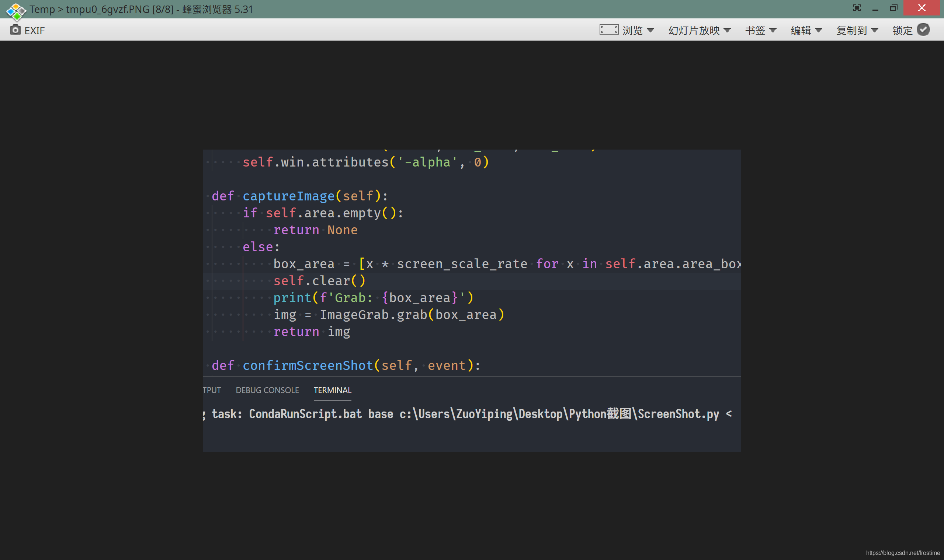Image resolution: width=944 pixels, height=560 pixels.
Task: Select the TERMINAL tab in the displayed image
Action: tap(332, 390)
